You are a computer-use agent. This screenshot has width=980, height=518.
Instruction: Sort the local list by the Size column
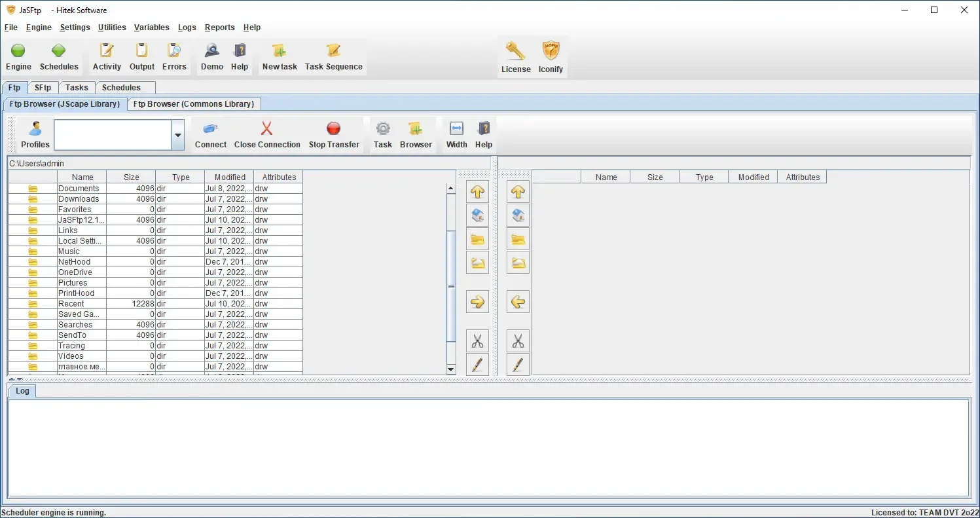tap(132, 177)
